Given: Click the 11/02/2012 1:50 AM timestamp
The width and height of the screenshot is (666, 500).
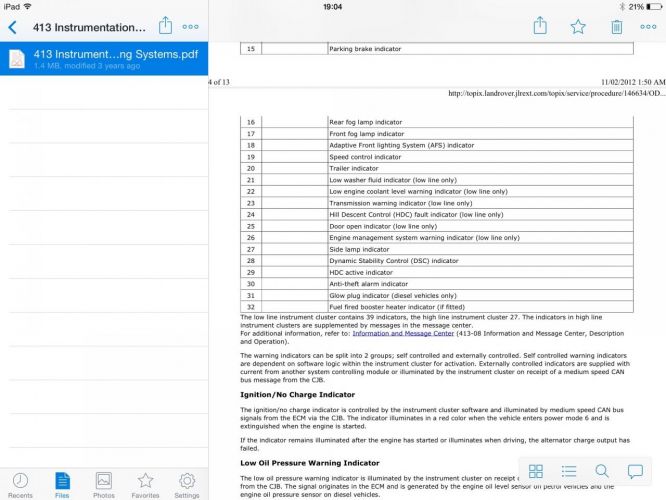Looking at the screenshot, I should pyautogui.click(x=633, y=82).
